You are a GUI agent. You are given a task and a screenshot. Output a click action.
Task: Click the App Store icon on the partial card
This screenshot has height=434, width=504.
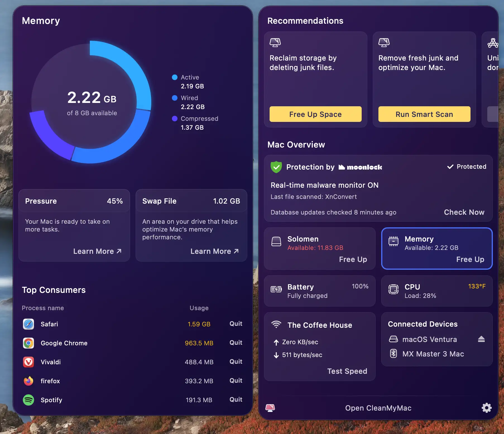493,43
